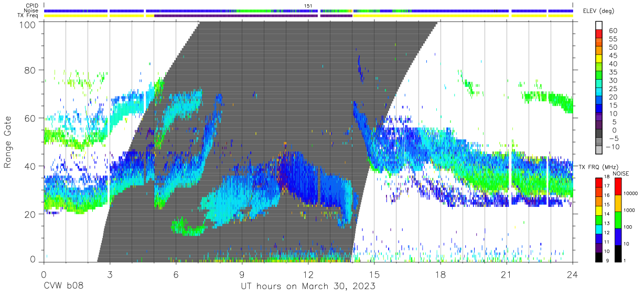Click the x-axis hour tick '3'
This screenshot has width=644, height=297.
click(x=110, y=274)
